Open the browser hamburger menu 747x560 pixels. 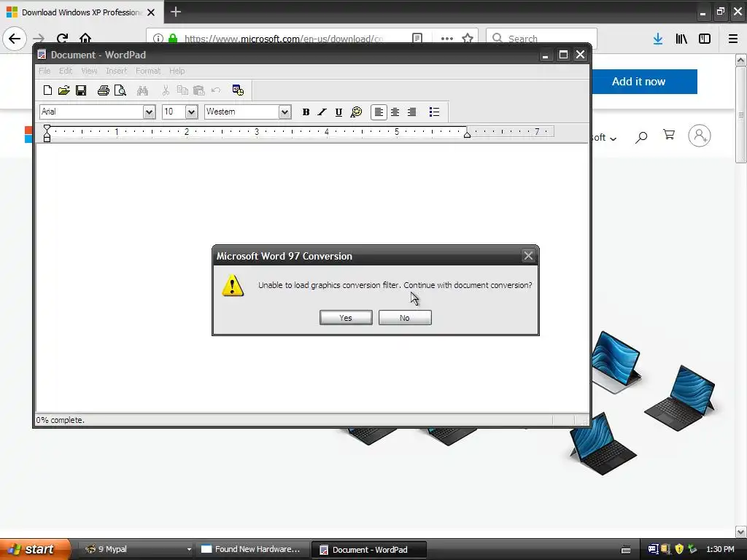point(733,39)
